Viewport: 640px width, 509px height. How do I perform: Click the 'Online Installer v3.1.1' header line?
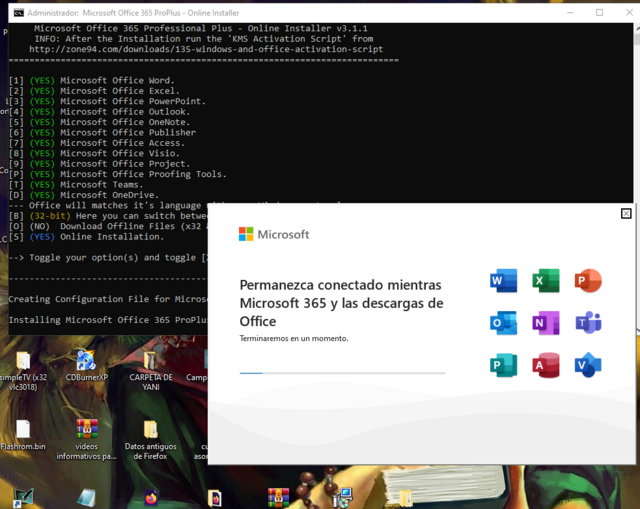(x=201, y=28)
